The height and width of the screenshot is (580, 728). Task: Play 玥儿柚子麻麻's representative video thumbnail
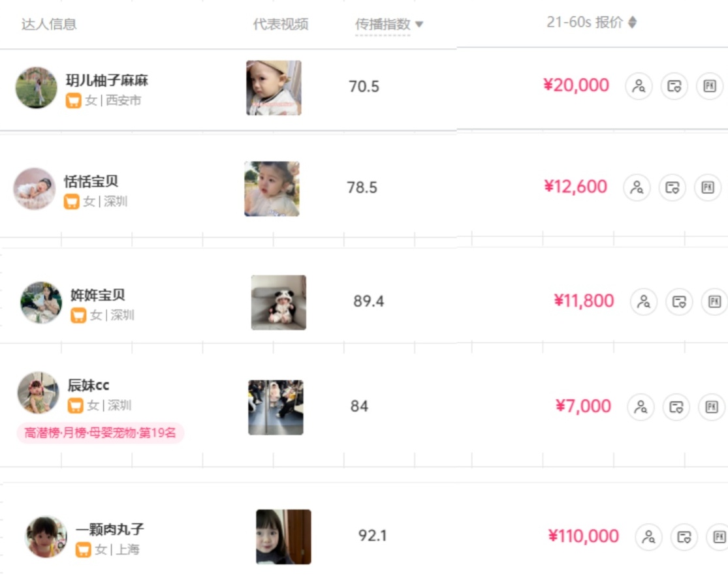pos(274,87)
